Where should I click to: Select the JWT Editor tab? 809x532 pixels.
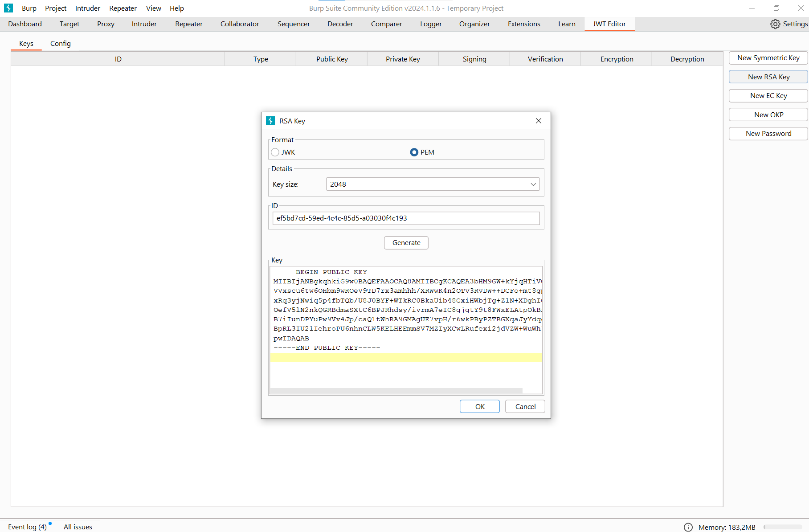pyautogui.click(x=609, y=24)
